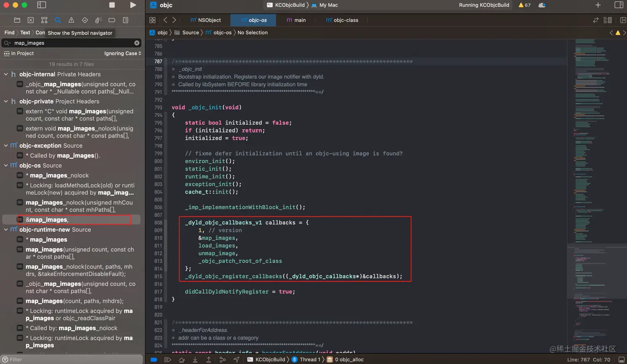Open the KCObjcBuild scheme selector
This screenshot has height=364, width=627.
pos(286,5)
